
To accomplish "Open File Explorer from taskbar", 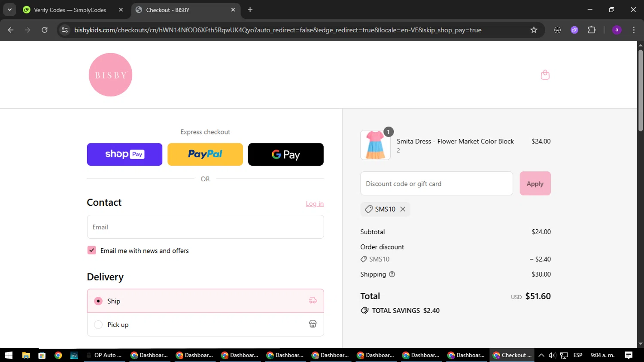I will click(x=26, y=355).
